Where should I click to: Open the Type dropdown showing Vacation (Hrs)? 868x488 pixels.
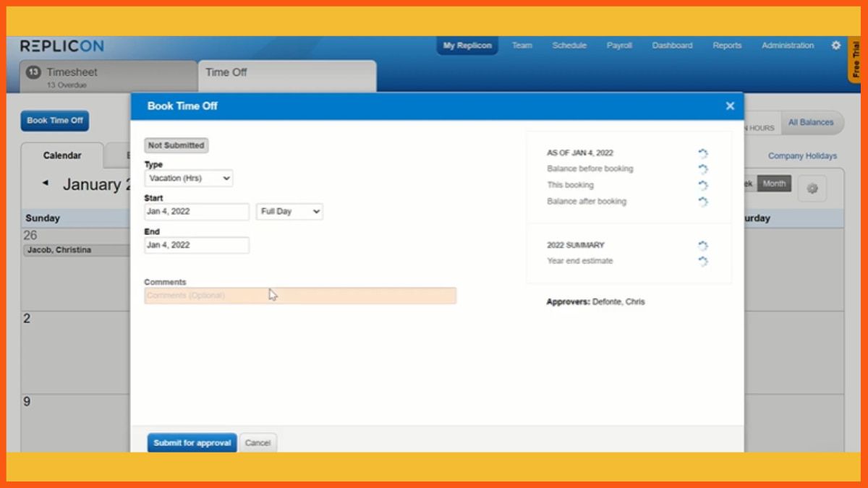click(189, 178)
